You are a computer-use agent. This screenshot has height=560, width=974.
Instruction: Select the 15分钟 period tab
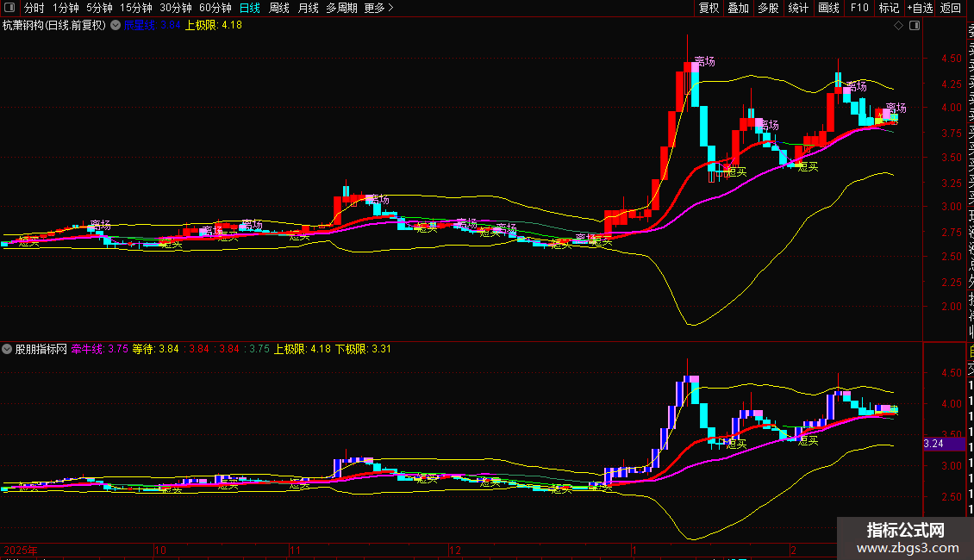click(x=135, y=8)
